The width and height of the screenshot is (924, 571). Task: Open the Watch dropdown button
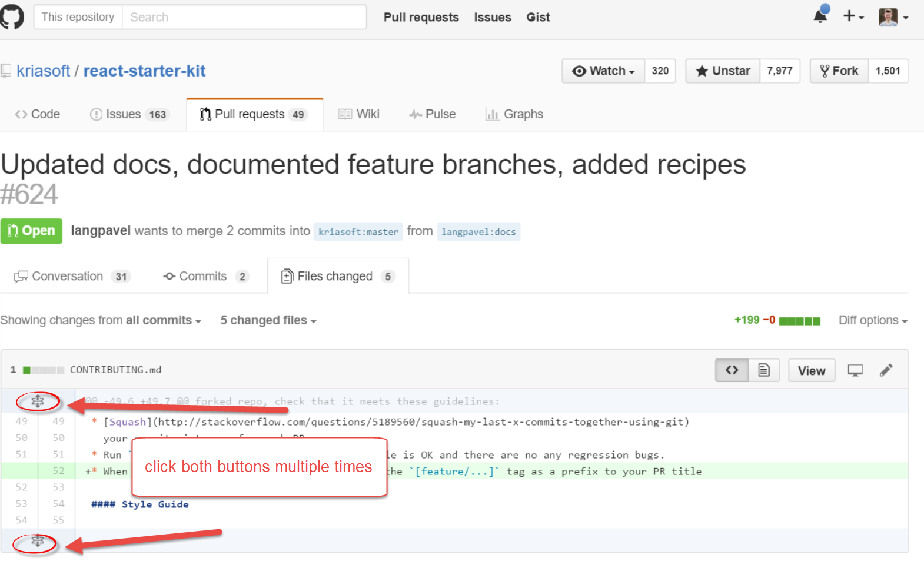click(x=603, y=71)
